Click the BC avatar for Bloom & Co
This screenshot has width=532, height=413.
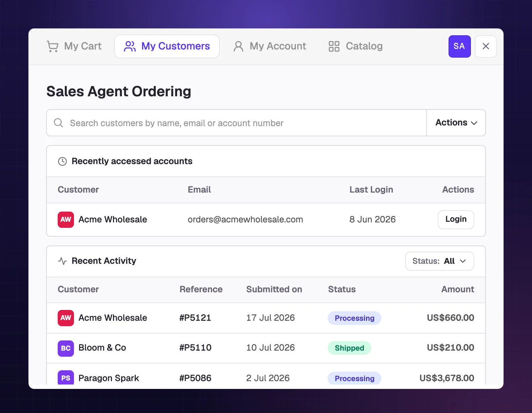[66, 348]
